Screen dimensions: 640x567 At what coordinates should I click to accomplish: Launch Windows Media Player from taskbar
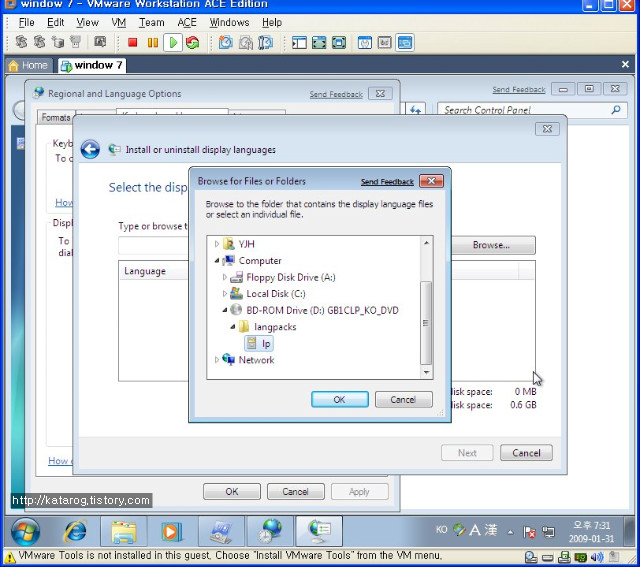click(171, 531)
